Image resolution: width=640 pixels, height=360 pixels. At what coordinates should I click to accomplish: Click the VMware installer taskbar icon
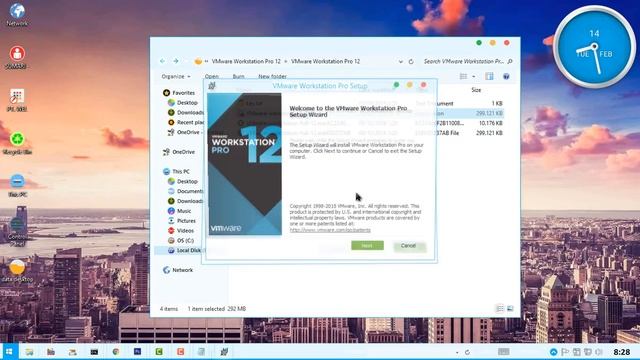tap(224, 351)
